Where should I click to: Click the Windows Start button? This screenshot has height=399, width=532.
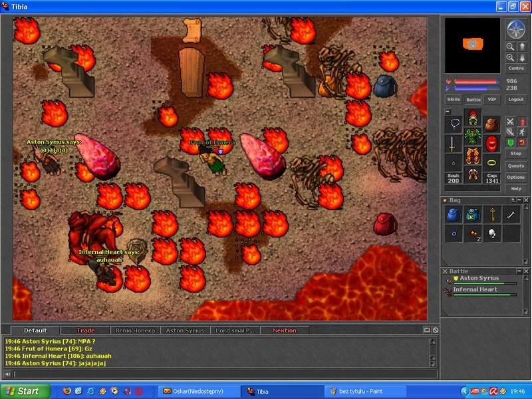(x=25, y=391)
